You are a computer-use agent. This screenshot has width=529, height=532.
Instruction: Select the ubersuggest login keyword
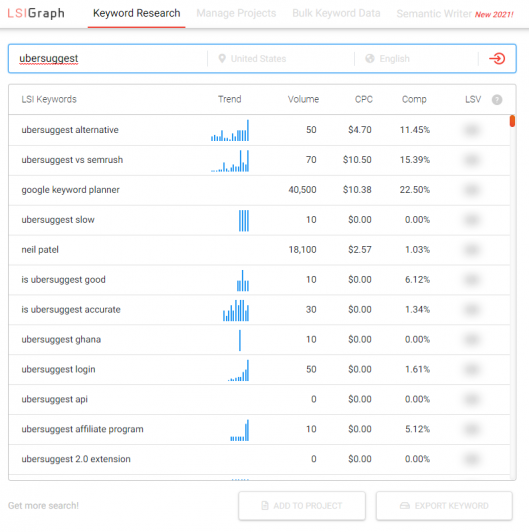pos(58,369)
